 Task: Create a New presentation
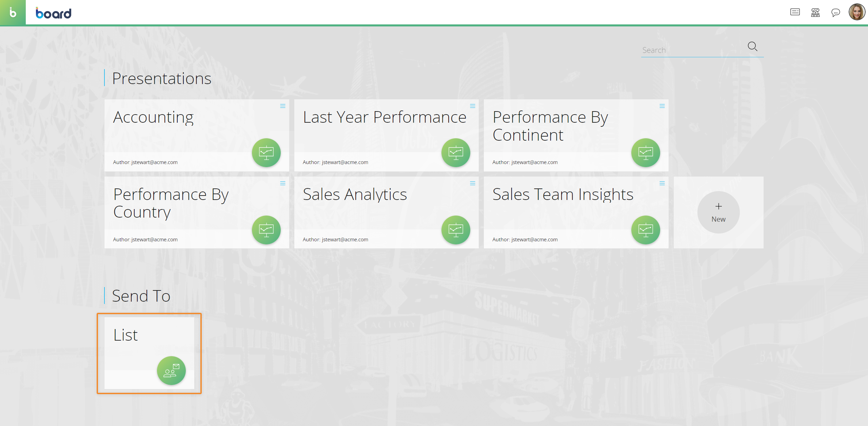(x=718, y=212)
